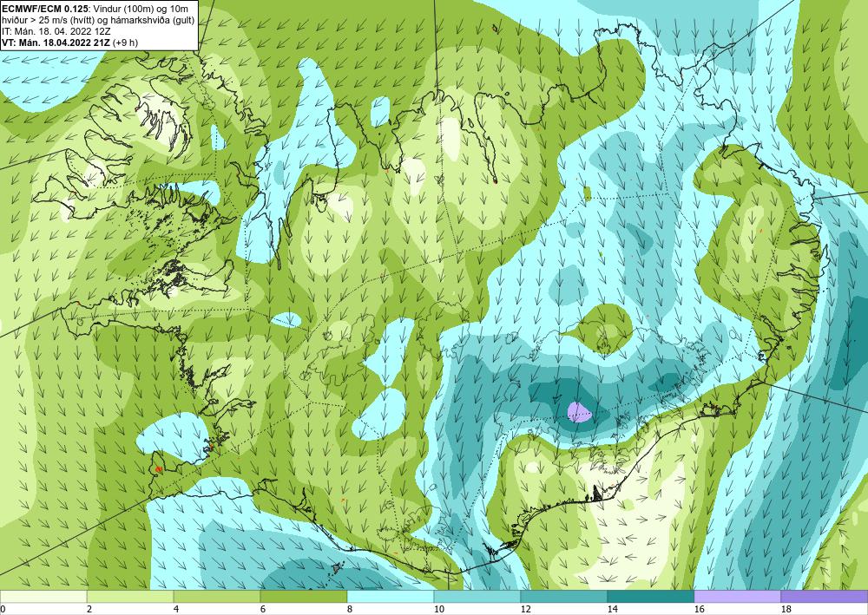Click the legend label '6'
The image size is (868, 615).
point(262,609)
